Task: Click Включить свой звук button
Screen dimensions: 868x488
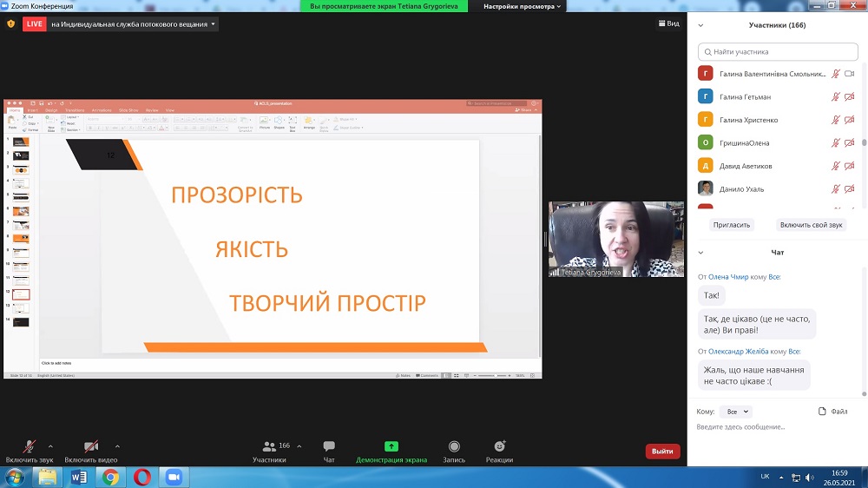Action: coord(811,225)
